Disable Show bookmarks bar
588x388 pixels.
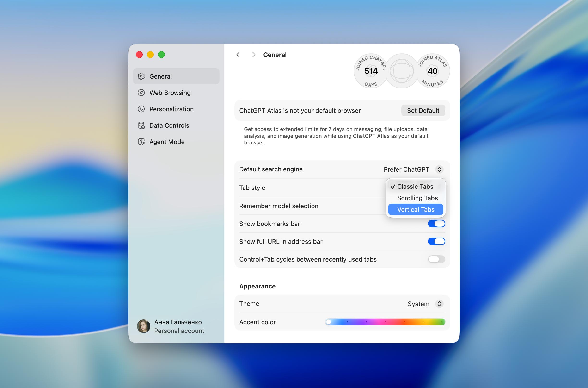(436, 223)
